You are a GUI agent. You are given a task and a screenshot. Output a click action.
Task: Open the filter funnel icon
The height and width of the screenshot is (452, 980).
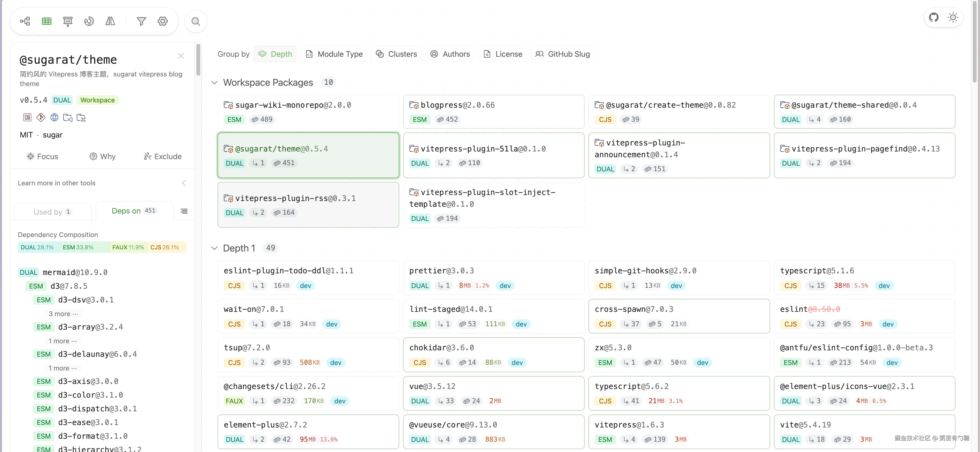(x=141, y=21)
